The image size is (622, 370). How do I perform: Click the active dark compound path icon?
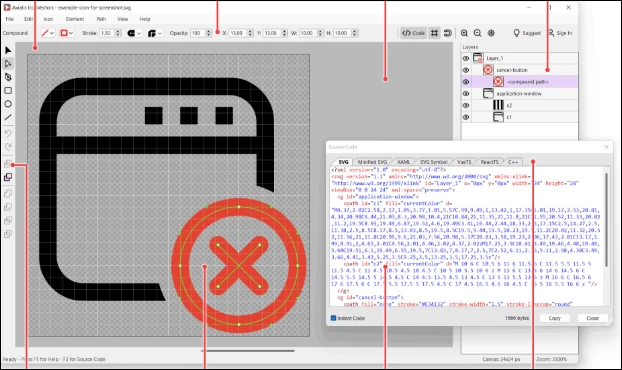(8, 177)
